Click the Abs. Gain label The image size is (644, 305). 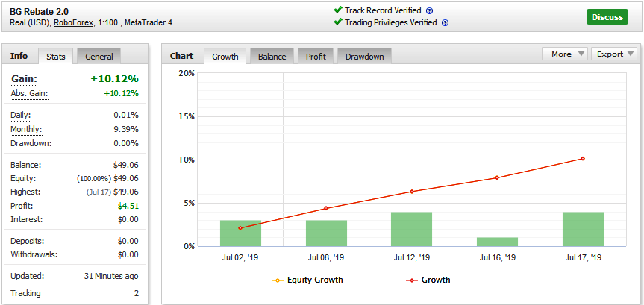tap(29, 94)
